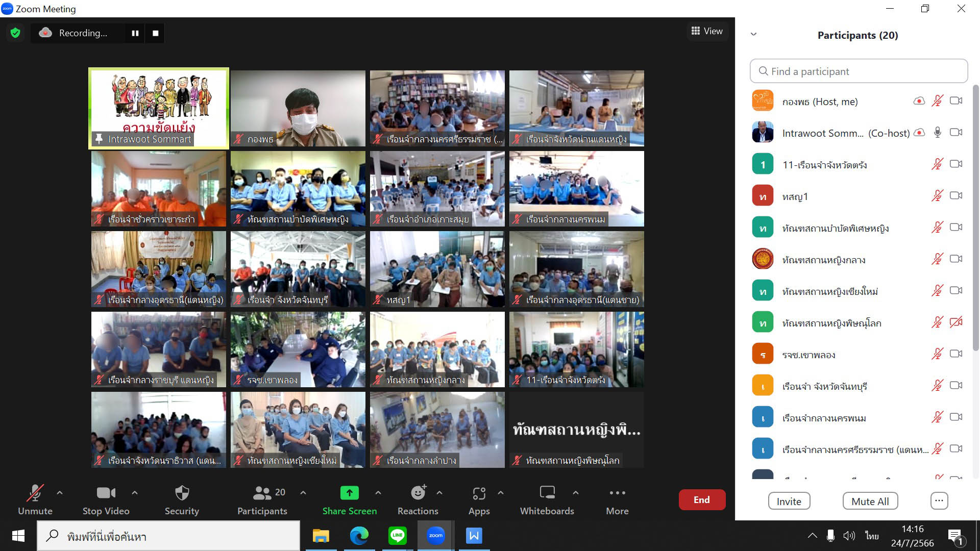The height and width of the screenshot is (551, 980).
Task: Click the Find a participant search field
Action: 859,71
